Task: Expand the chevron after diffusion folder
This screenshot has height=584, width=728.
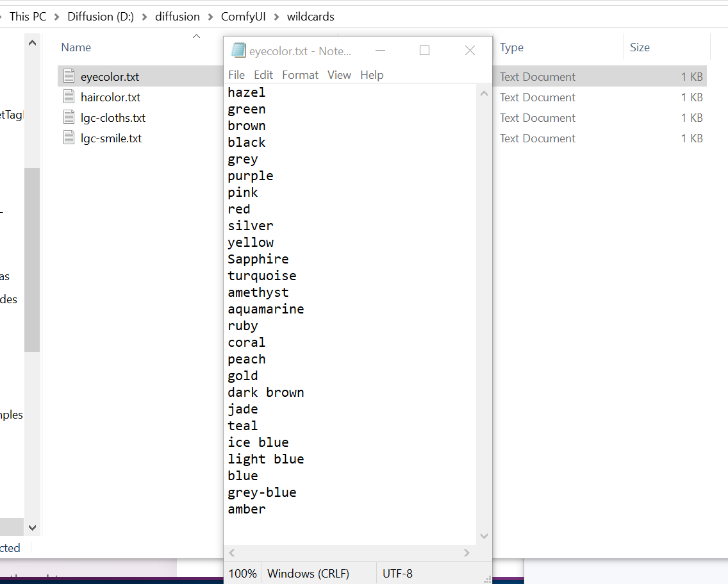Action: click(x=210, y=17)
